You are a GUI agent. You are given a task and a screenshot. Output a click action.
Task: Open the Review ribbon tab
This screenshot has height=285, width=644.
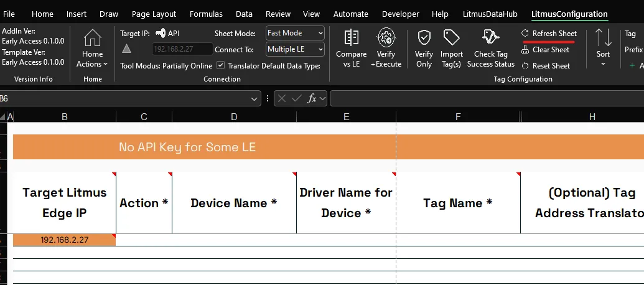(278, 14)
